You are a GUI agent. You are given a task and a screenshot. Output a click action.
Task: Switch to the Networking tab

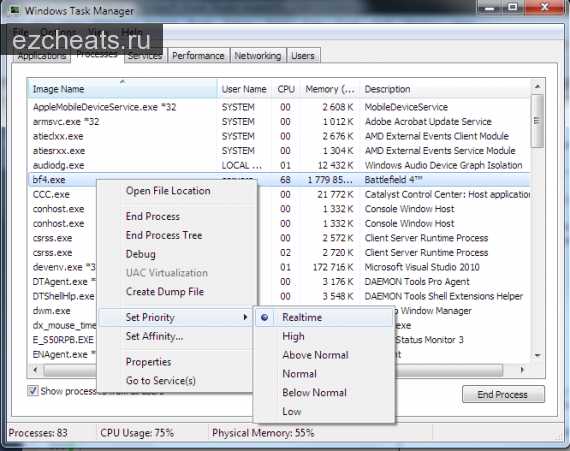(x=258, y=56)
